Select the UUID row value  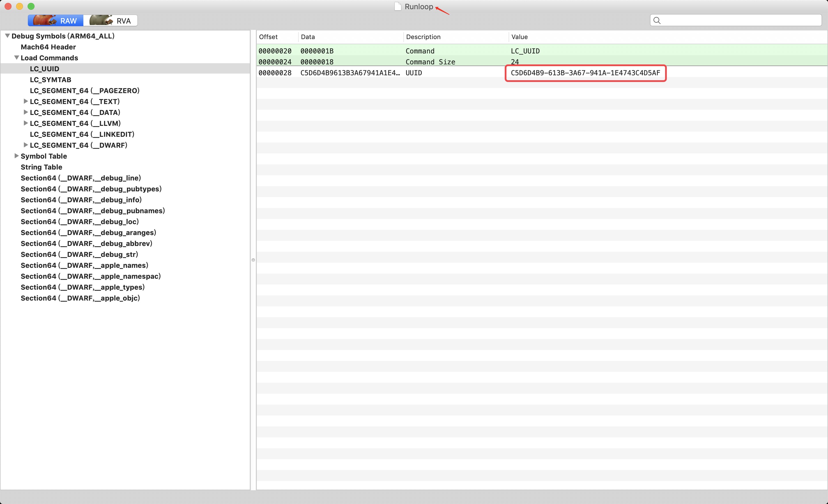(585, 73)
